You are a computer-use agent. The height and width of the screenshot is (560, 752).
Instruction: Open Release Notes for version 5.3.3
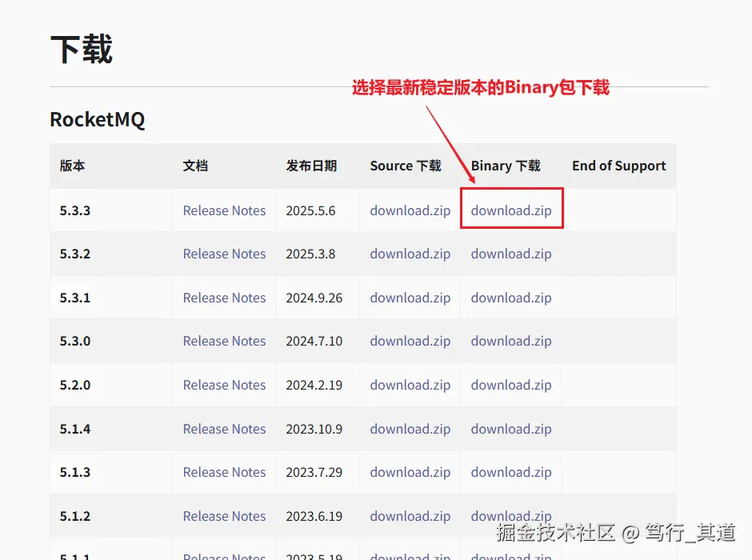[x=224, y=210]
